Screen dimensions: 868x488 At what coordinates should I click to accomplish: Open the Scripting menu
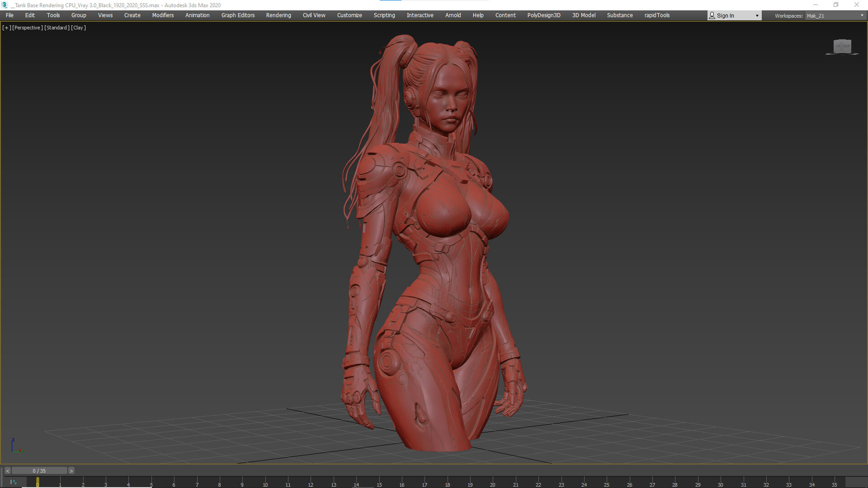point(384,15)
